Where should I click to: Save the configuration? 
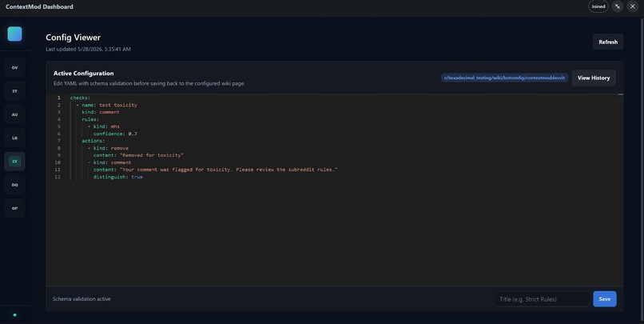[x=605, y=299]
